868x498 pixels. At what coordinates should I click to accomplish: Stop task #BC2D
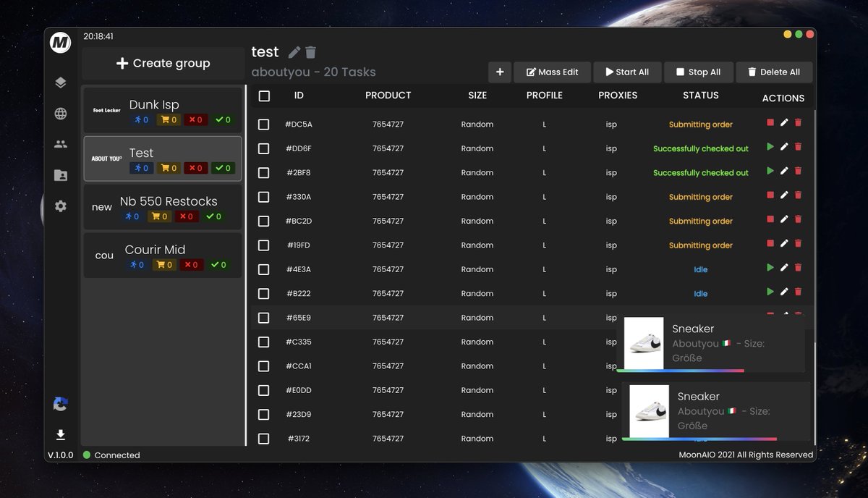(770, 219)
